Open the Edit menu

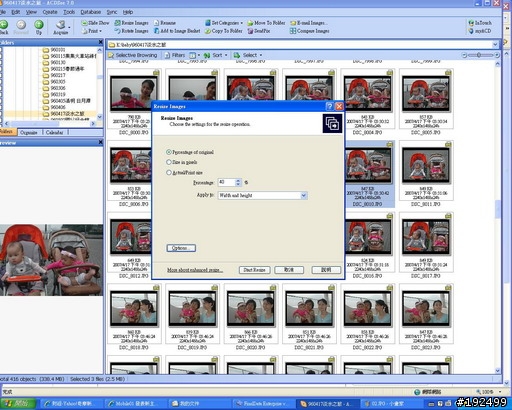coord(16,12)
